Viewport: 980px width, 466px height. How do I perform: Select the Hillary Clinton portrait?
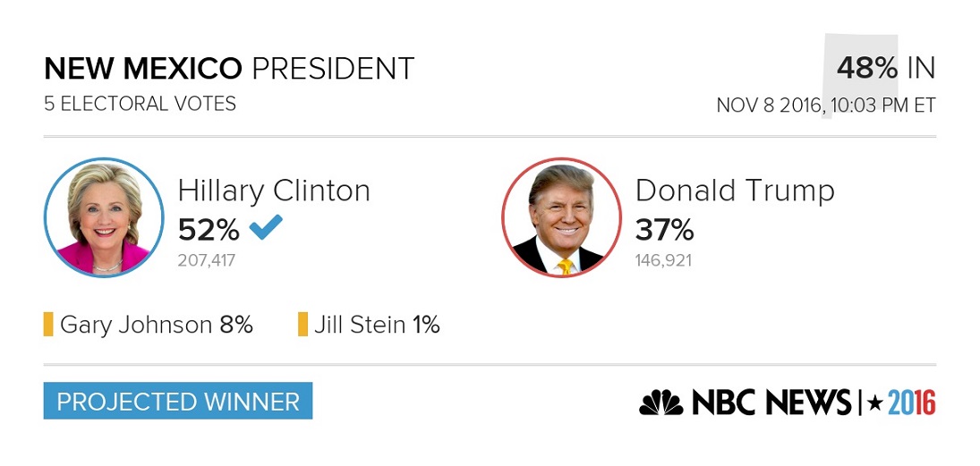(104, 217)
